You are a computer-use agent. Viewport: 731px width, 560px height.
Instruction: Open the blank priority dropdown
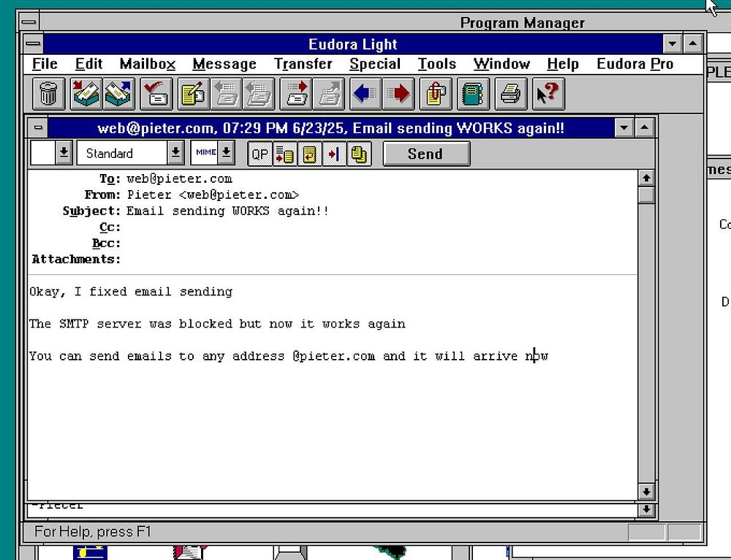(64, 153)
